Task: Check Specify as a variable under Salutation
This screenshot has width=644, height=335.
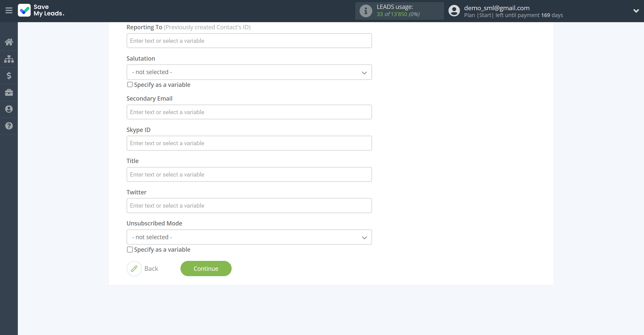Action: pos(130,85)
